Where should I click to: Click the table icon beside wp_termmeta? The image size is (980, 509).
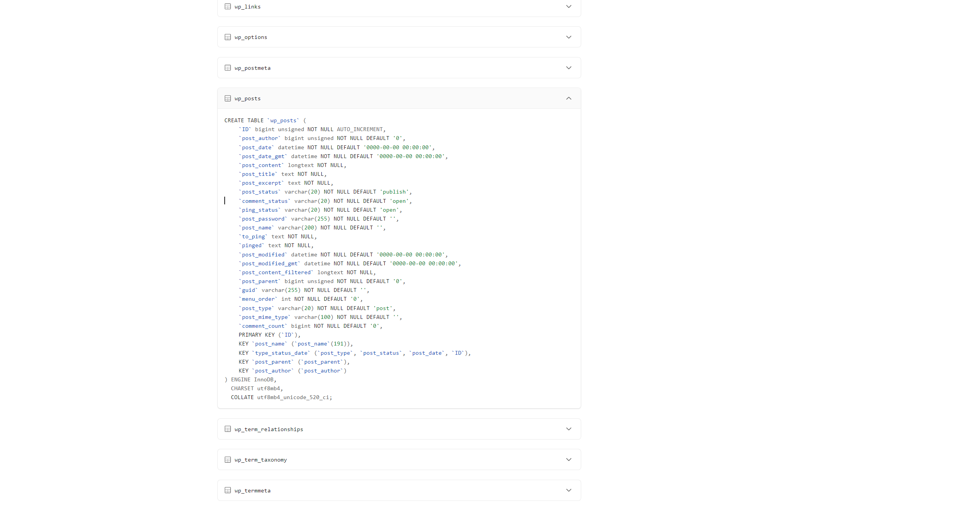pos(228,490)
